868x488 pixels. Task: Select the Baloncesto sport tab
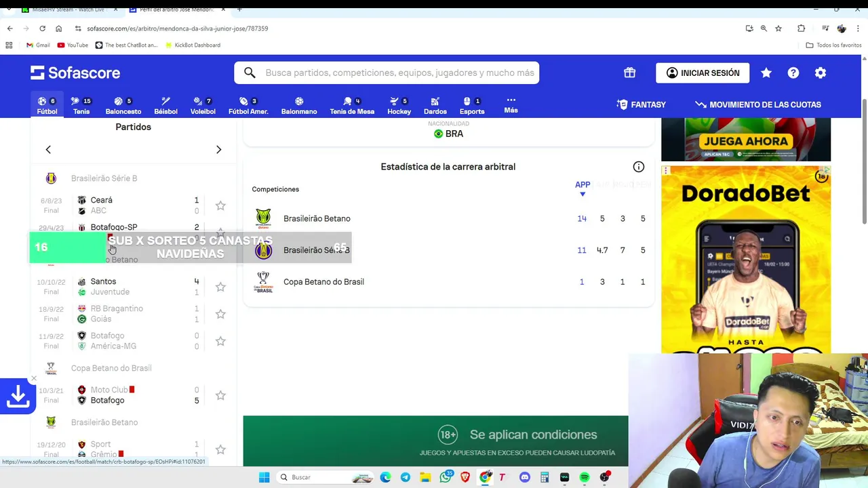pyautogui.click(x=123, y=105)
